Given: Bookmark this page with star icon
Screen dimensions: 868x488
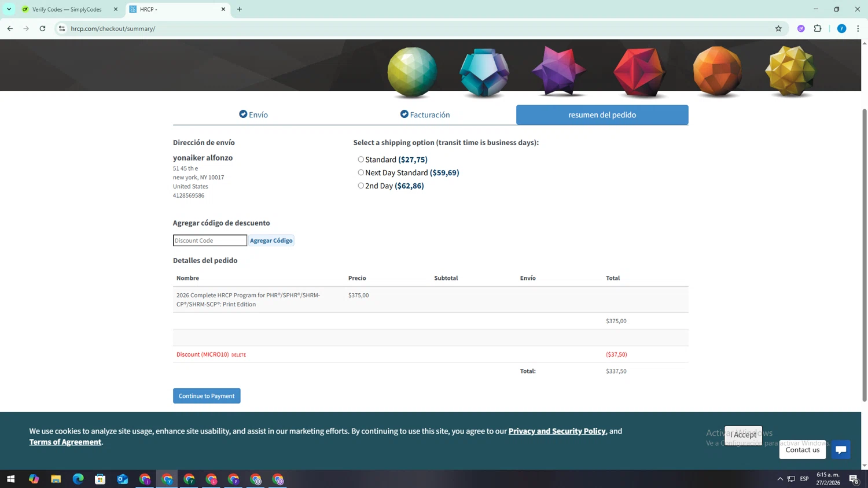Looking at the screenshot, I should (778, 28).
